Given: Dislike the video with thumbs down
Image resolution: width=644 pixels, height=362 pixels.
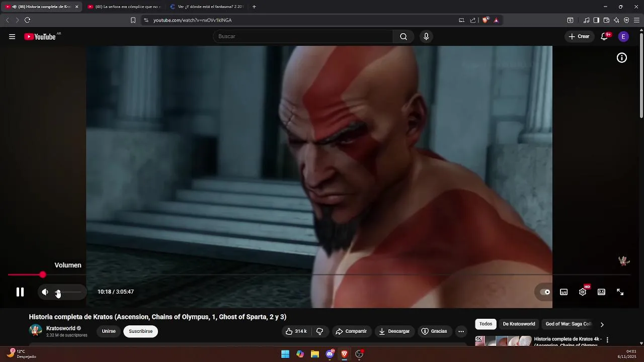Looking at the screenshot, I should pos(319,331).
